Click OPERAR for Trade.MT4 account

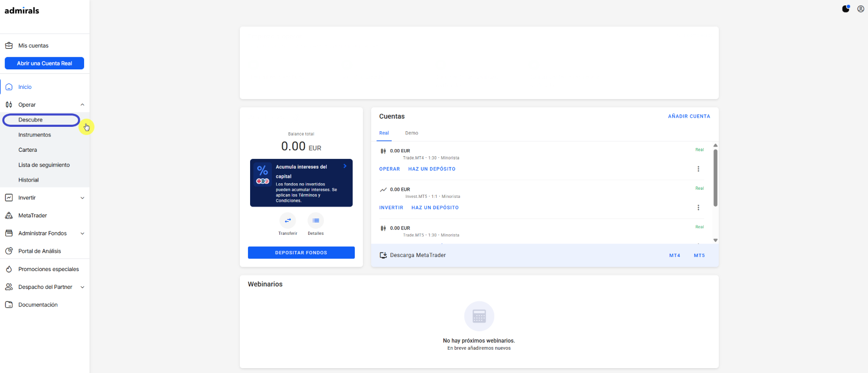tap(390, 169)
